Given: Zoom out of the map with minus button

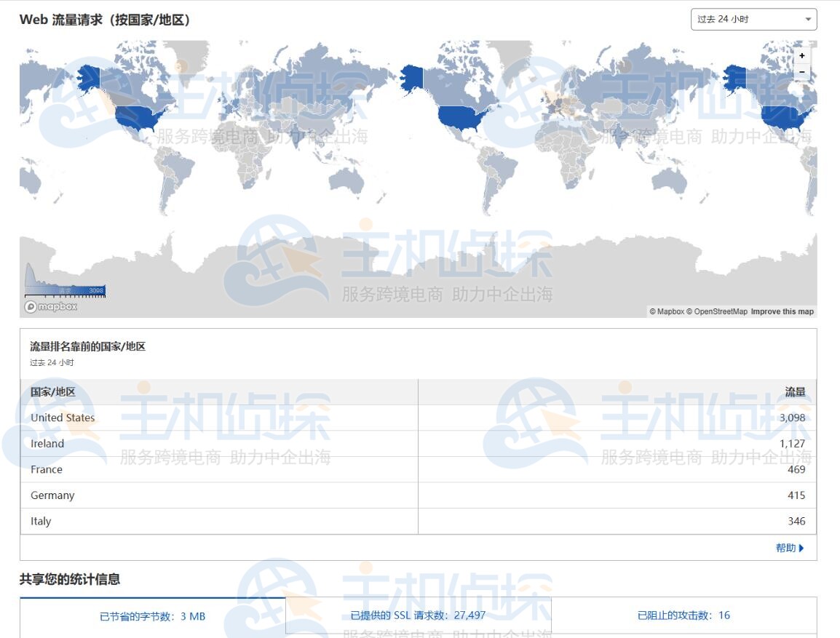Looking at the screenshot, I should coord(802,72).
